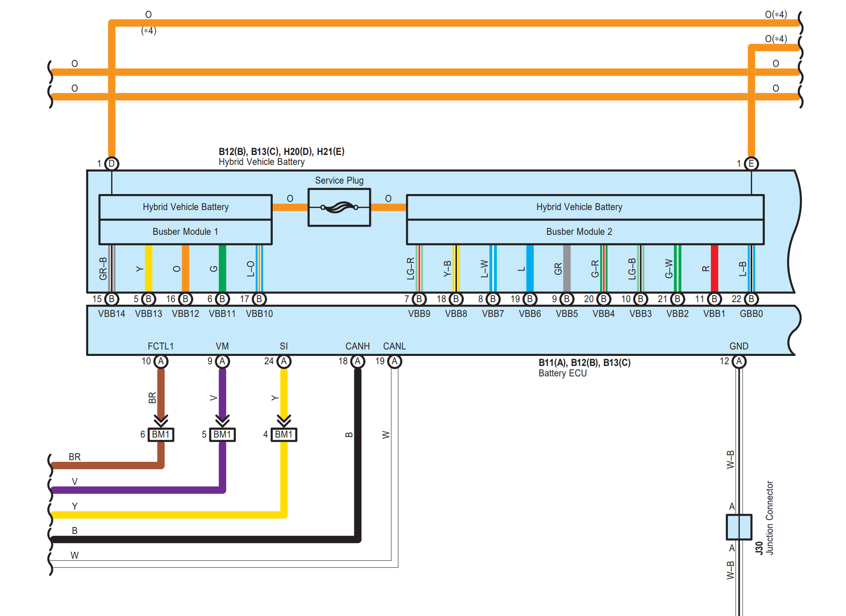Click connector A circle at CANH pin 18
The image size is (846, 616).
click(357, 361)
